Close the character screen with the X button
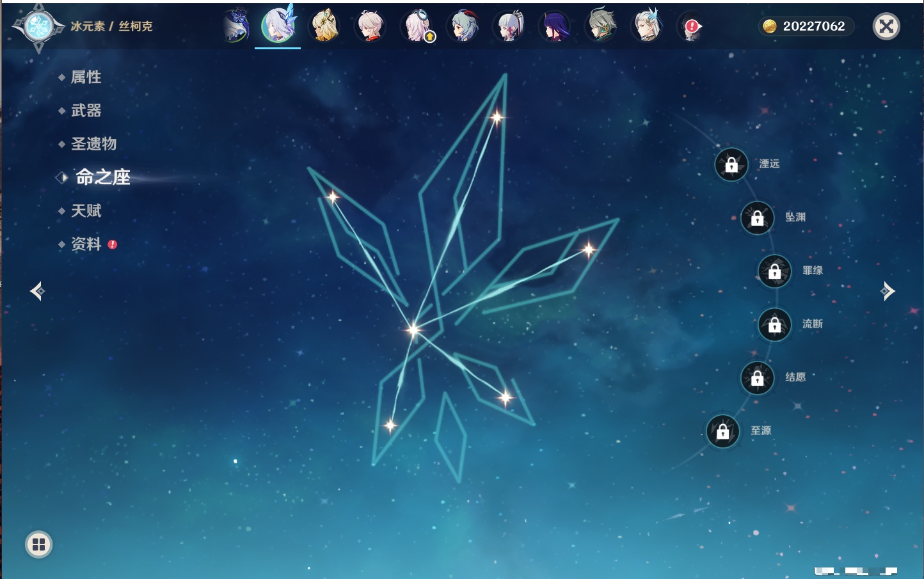The height and width of the screenshot is (579, 924). coord(886,26)
